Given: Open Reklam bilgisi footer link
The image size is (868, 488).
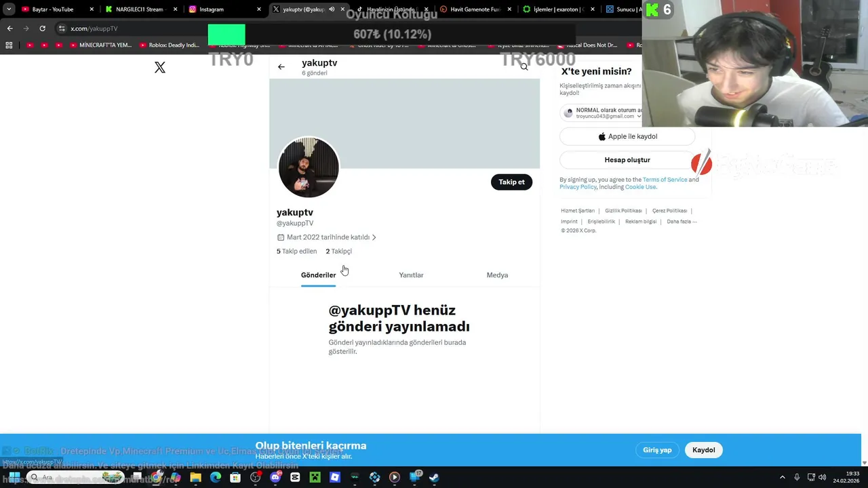Looking at the screenshot, I should pos(641,222).
